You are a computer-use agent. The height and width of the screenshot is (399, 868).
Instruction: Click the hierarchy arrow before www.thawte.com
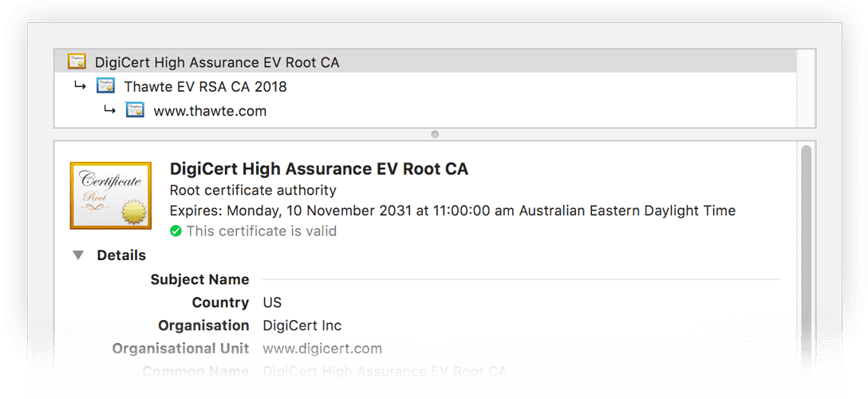109,110
